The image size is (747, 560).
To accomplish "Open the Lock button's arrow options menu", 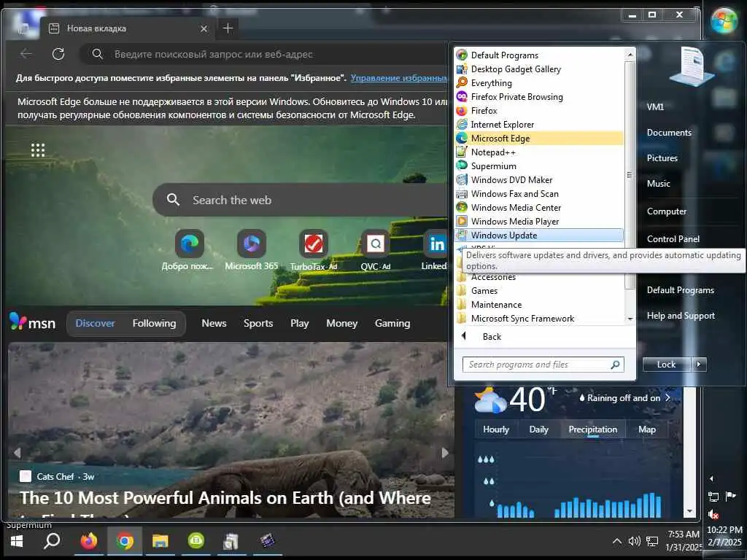I will 698,365.
